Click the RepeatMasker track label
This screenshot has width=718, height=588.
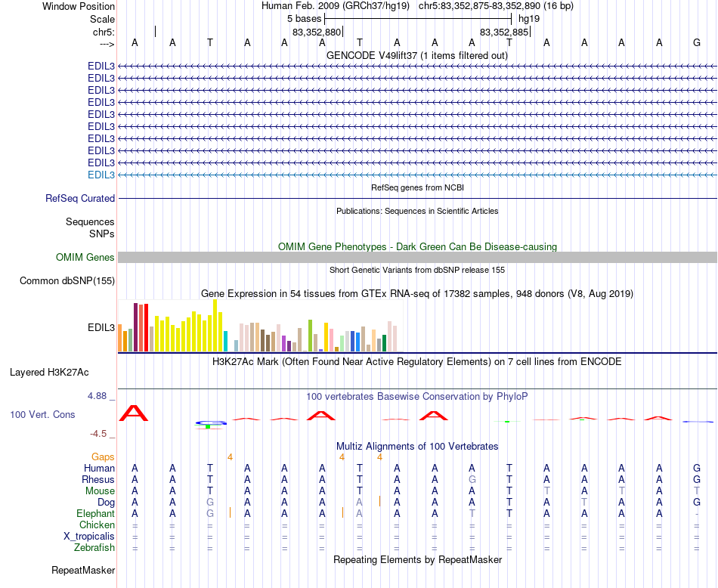tap(83, 570)
